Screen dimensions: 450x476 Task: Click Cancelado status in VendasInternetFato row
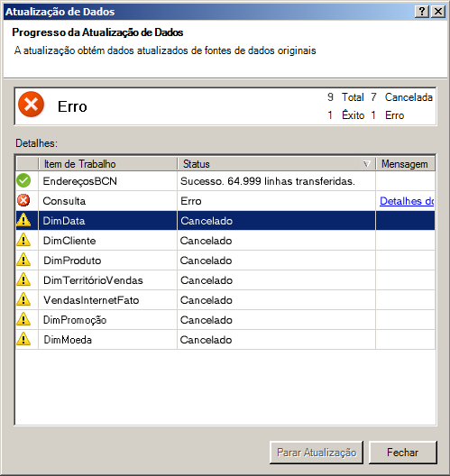[207, 300]
